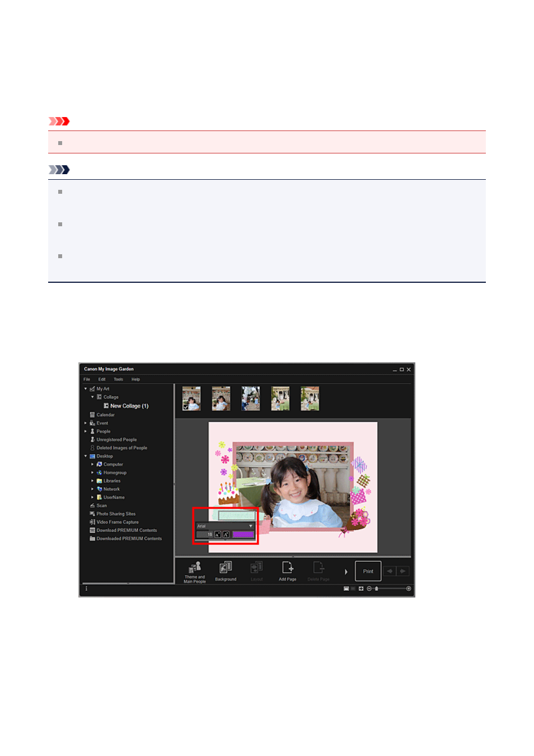Expand the Computer tree node
This screenshot has height=756, width=534.
[92, 464]
